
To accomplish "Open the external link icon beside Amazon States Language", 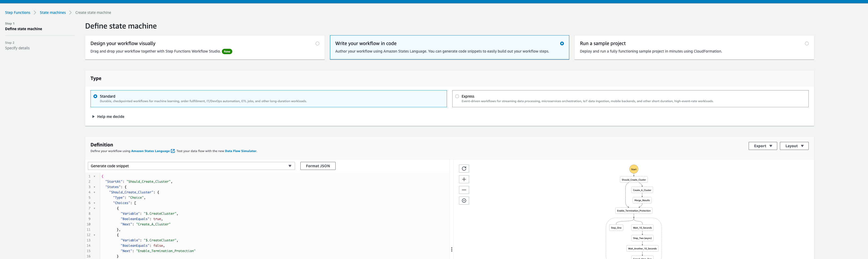I will click(x=173, y=151).
